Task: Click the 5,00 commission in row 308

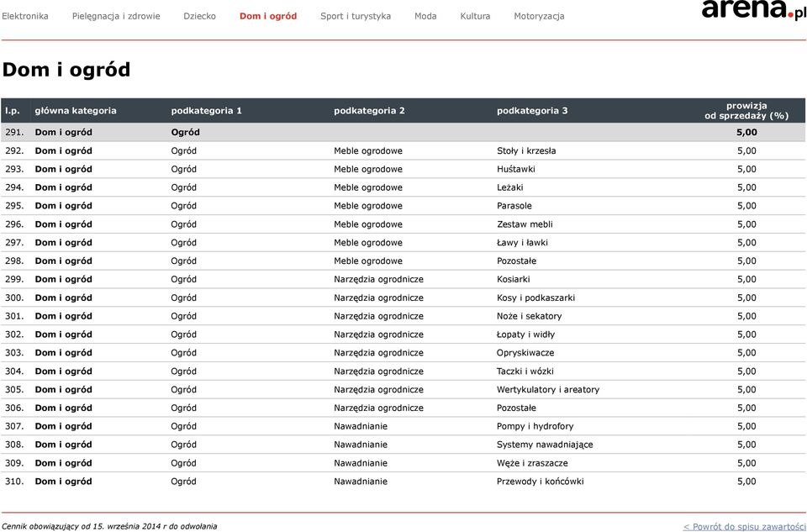Action: 746,445
